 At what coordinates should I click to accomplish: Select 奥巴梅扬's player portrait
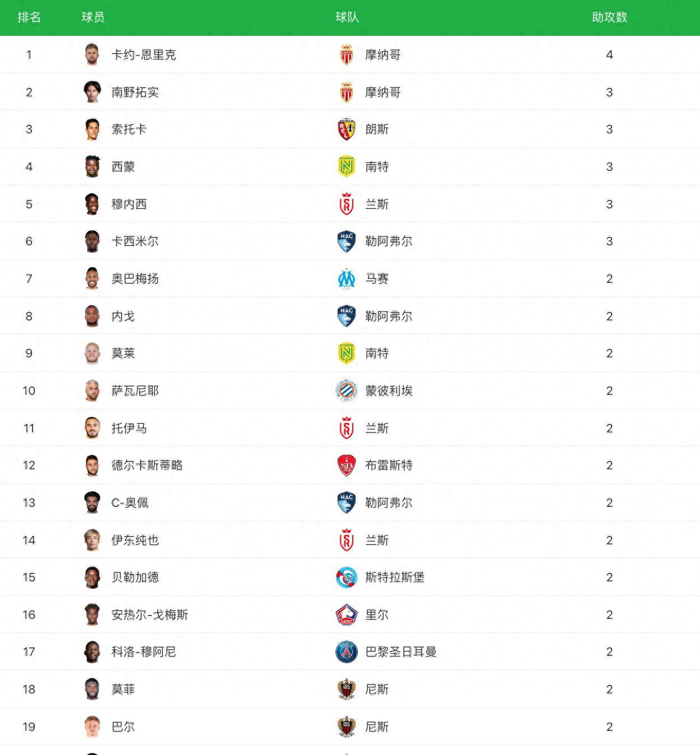point(92,278)
